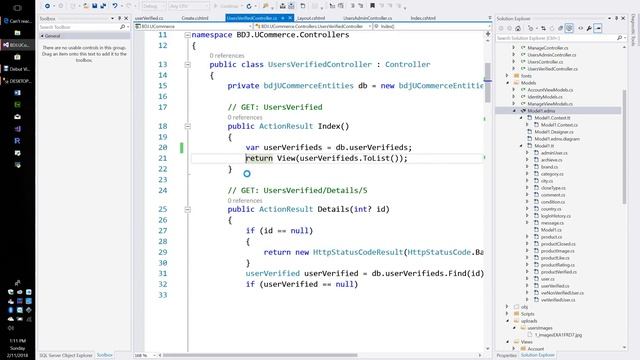Open the BDJ.UCommerce project navigation dropdown

click(x=193, y=26)
